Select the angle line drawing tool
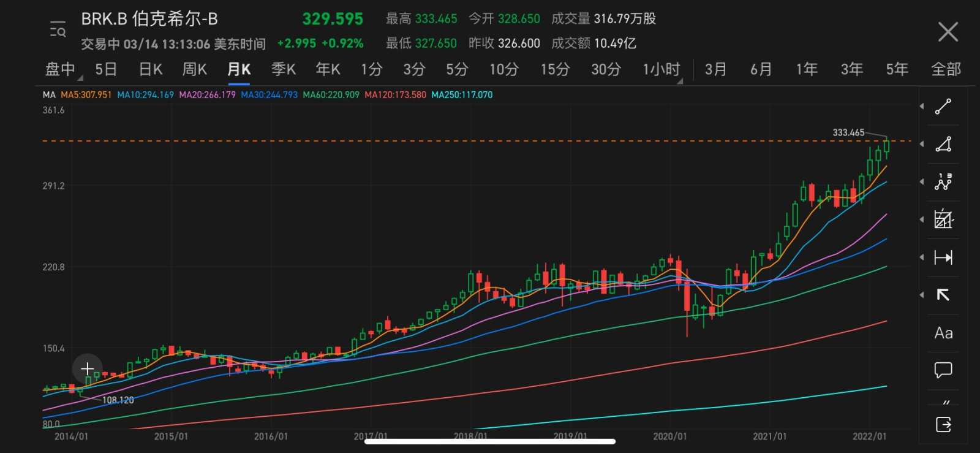 [x=943, y=145]
